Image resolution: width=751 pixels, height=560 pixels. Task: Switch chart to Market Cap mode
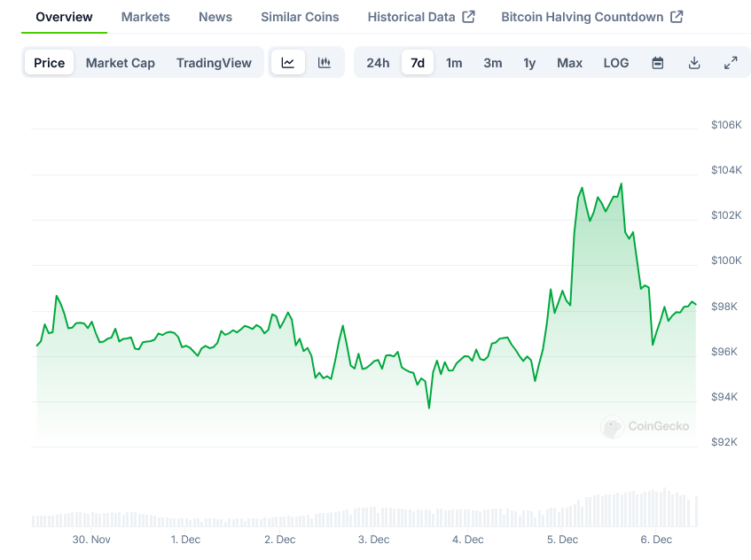pos(121,63)
